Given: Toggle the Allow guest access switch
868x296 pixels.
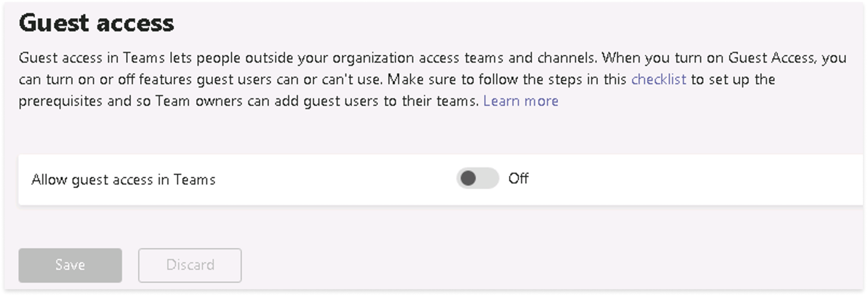Looking at the screenshot, I should coord(478,178).
